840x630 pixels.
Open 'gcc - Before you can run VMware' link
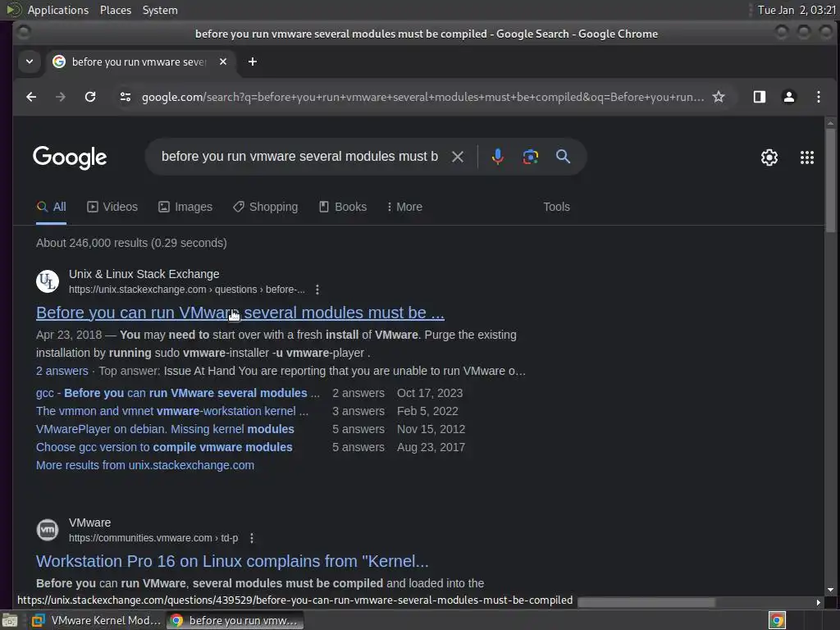(178, 393)
